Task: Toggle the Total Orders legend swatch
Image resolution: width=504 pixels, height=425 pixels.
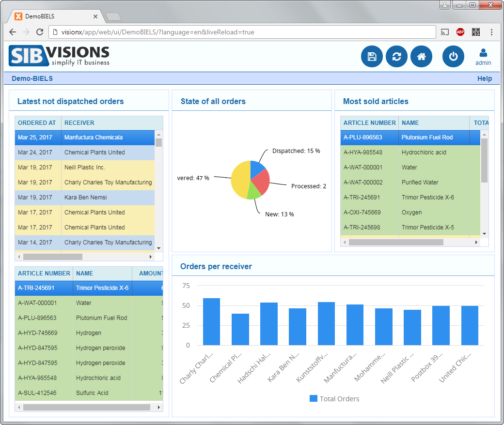Action: pyautogui.click(x=314, y=398)
